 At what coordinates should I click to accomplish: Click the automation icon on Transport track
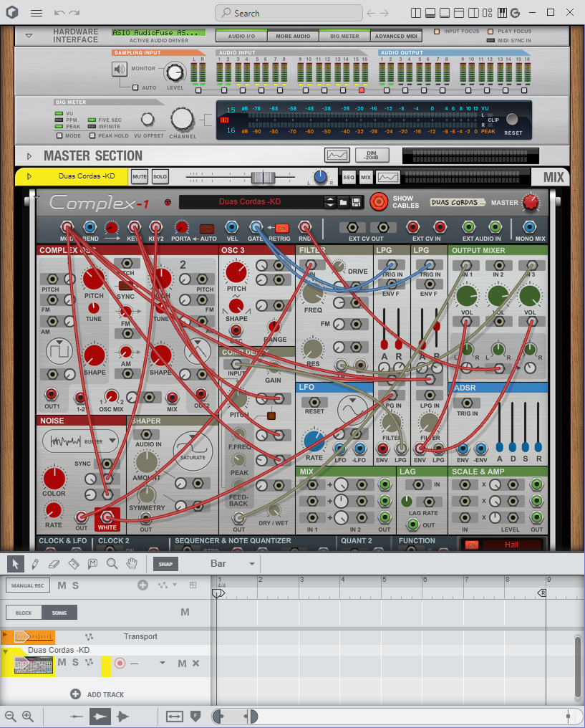click(x=89, y=636)
